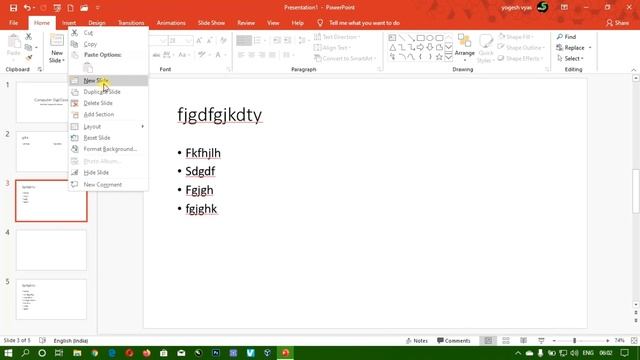640x360 pixels.
Task: Click zoom out minus in status bar
Action: click(x=554, y=340)
